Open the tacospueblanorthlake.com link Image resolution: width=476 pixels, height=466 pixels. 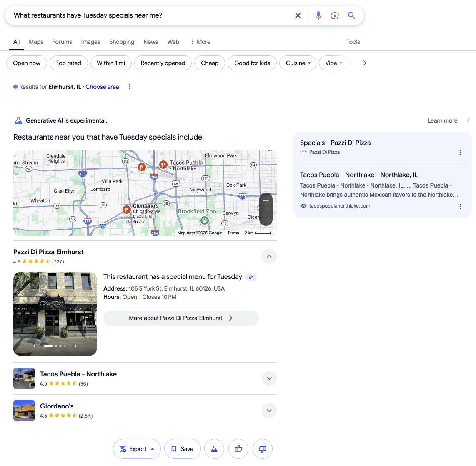click(x=340, y=205)
